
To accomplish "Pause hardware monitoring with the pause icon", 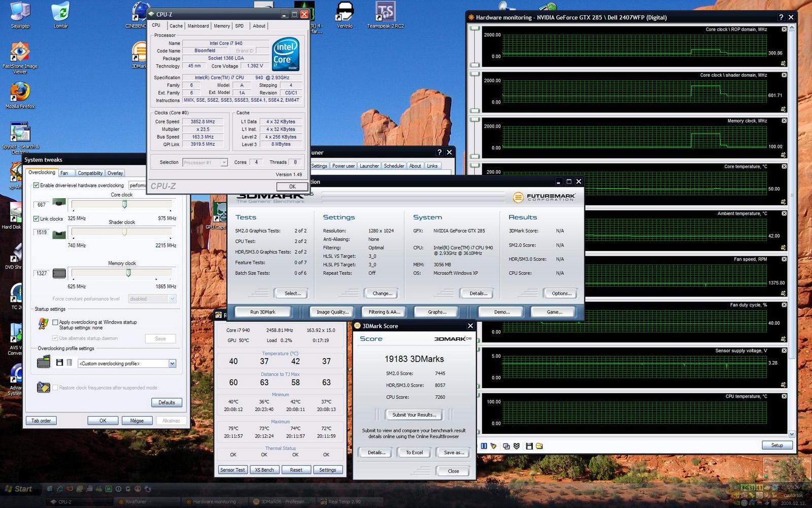I will [x=484, y=446].
